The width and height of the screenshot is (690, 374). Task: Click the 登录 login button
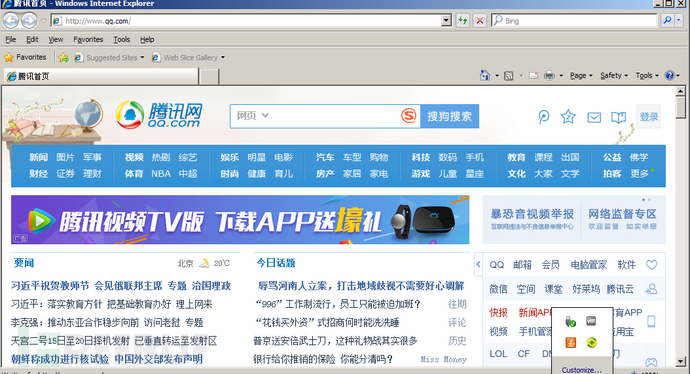coord(649,117)
